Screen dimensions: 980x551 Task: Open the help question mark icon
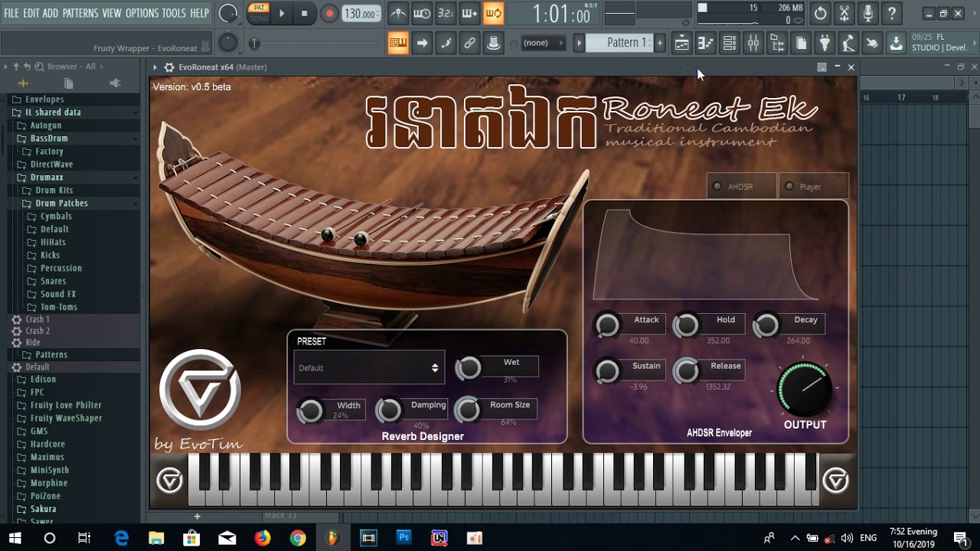coord(891,13)
